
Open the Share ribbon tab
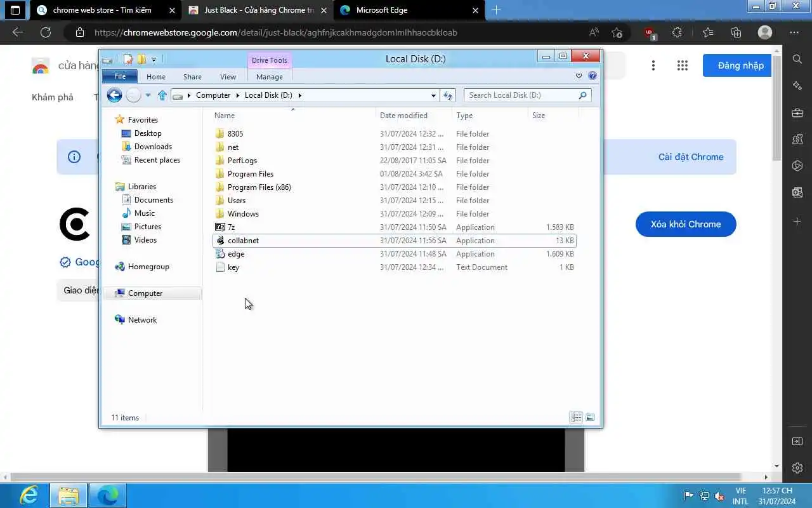(x=192, y=77)
